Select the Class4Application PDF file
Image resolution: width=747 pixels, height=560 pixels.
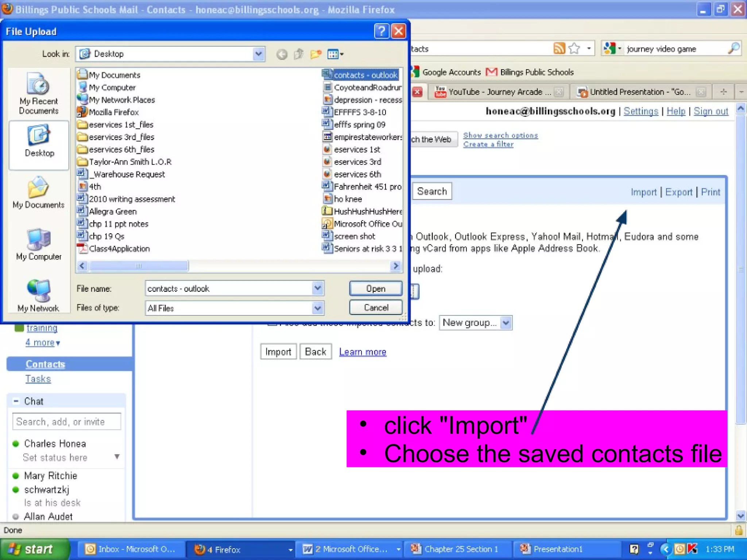pyautogui.click(x=114, y=249)
